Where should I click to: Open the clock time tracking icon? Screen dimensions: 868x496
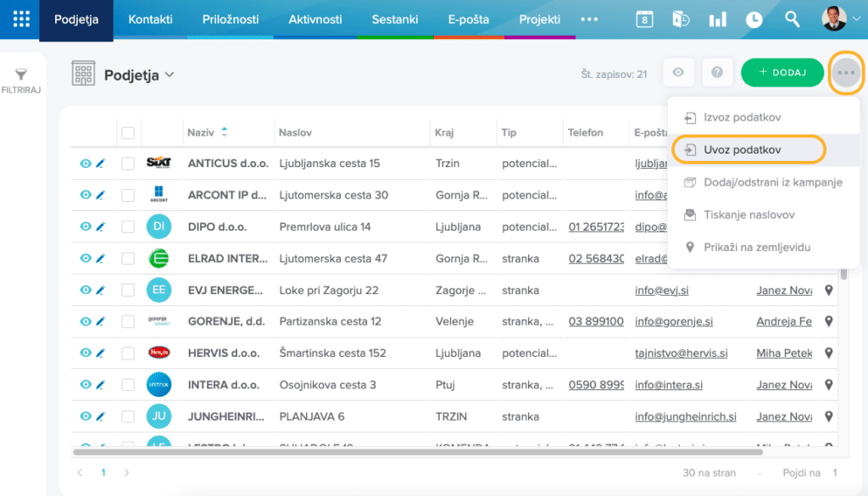click(754, 20)
